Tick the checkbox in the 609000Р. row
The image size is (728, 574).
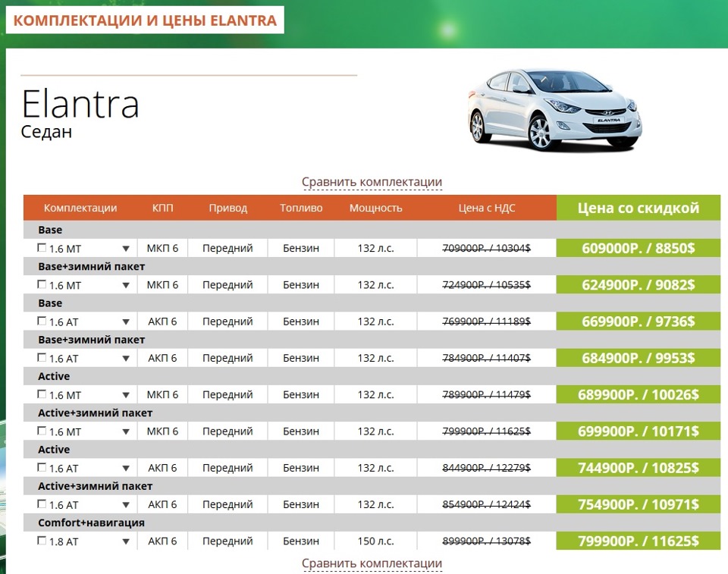[42, 247]
